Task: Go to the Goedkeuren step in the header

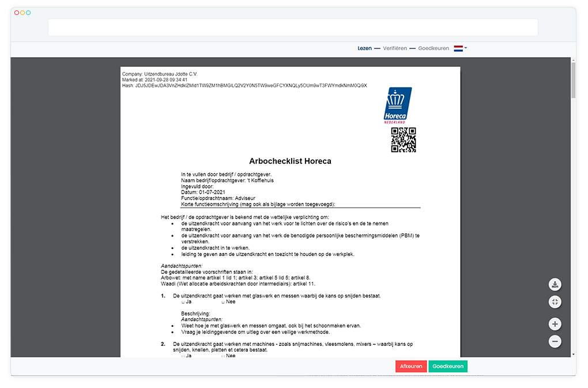Action: tap(434, 48)
